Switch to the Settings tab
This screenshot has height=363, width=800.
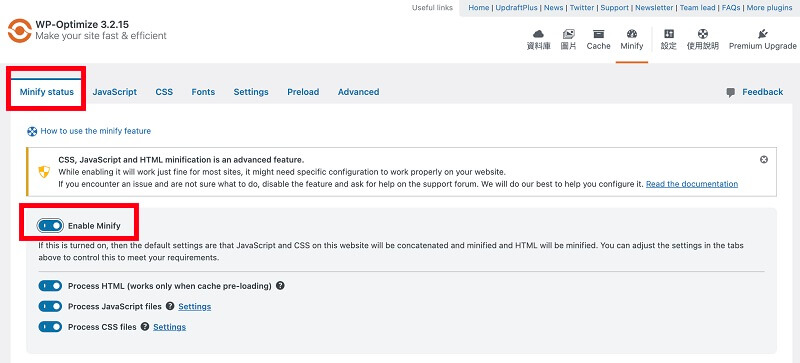(x=251, y=92)
